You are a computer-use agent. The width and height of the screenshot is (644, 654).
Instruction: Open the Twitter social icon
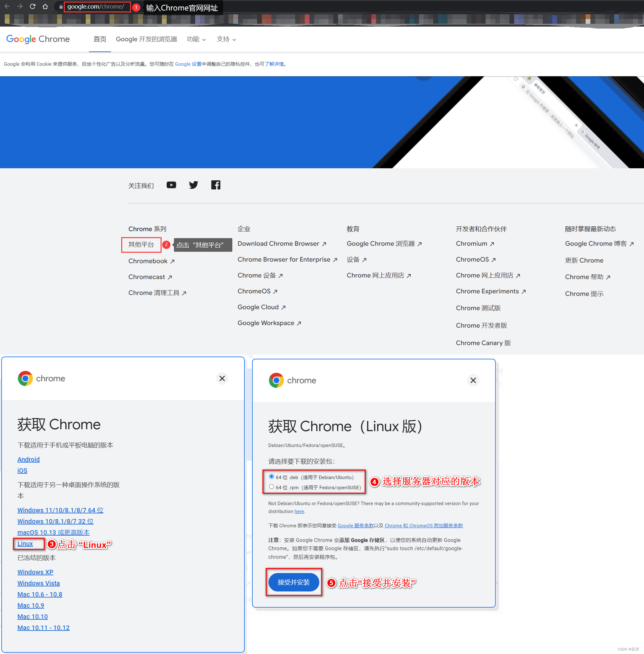tap(194, 185)
